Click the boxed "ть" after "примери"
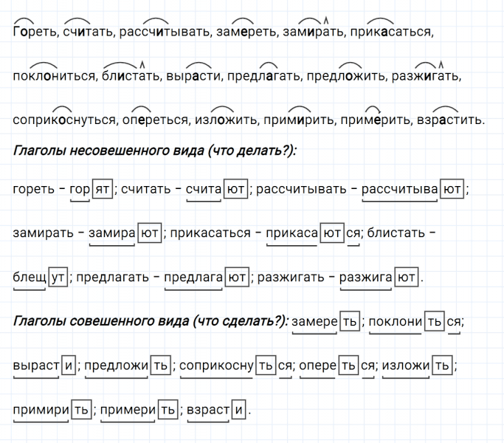This screenshot has height=443, width=504. [x=168, y=409]
